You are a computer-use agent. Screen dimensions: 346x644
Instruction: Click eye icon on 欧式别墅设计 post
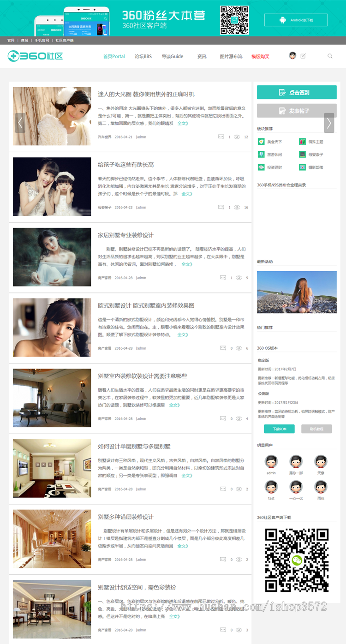[x=239, y=348]
